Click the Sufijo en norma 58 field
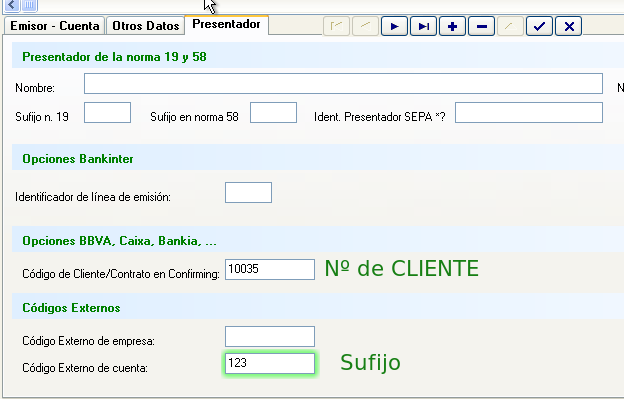This screenshot has height=399, width=624. tap(273, 113)
